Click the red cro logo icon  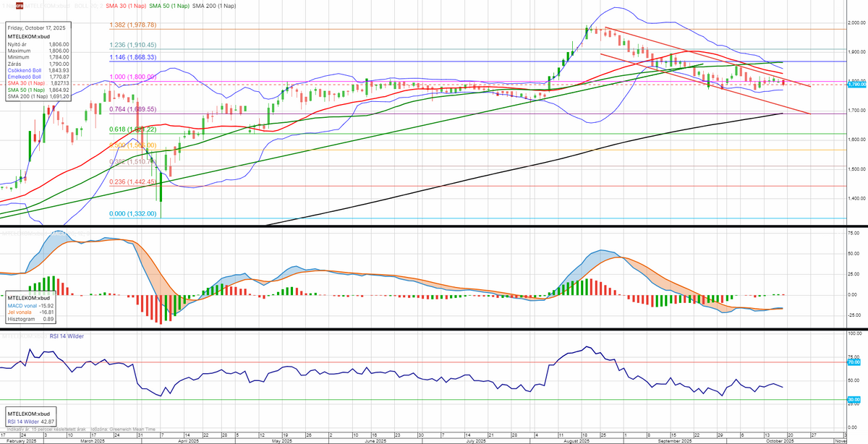[x=20, y=6]
